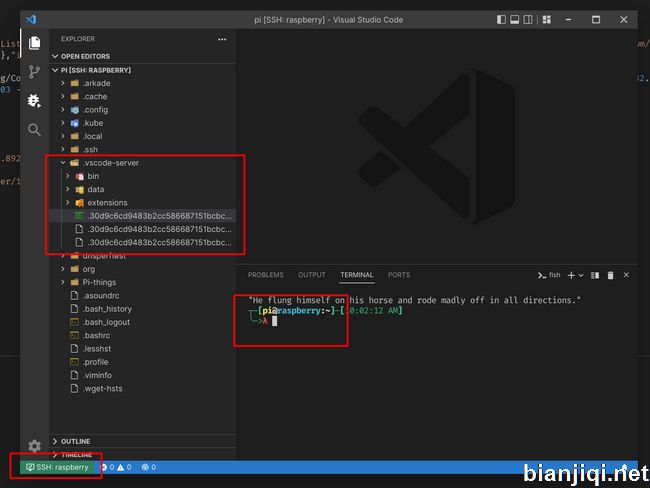Open the Search view
The image size is (650, 488).
(x=34, y=130)
